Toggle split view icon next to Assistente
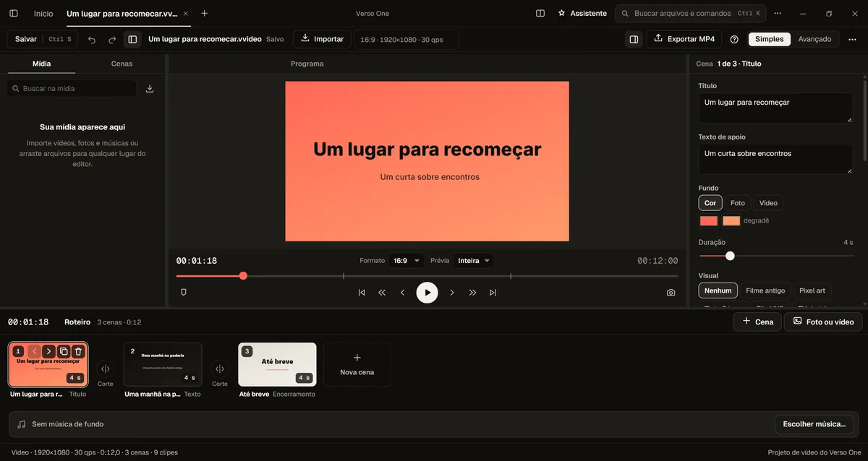Screen dimensions: 868x461 540,13
